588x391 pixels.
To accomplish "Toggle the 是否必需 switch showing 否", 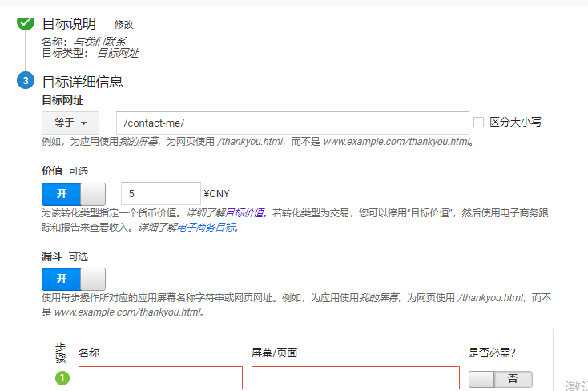I will point(500,379).
